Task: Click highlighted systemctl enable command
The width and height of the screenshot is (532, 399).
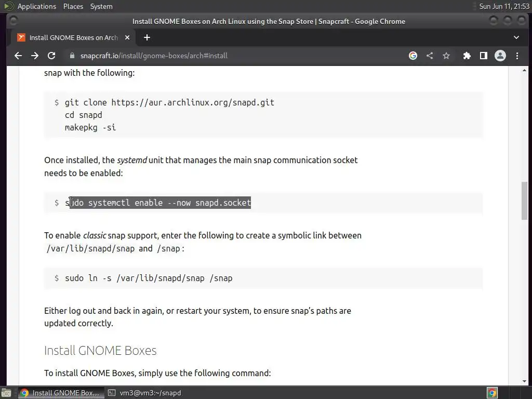Action: (x=158, y=203)
